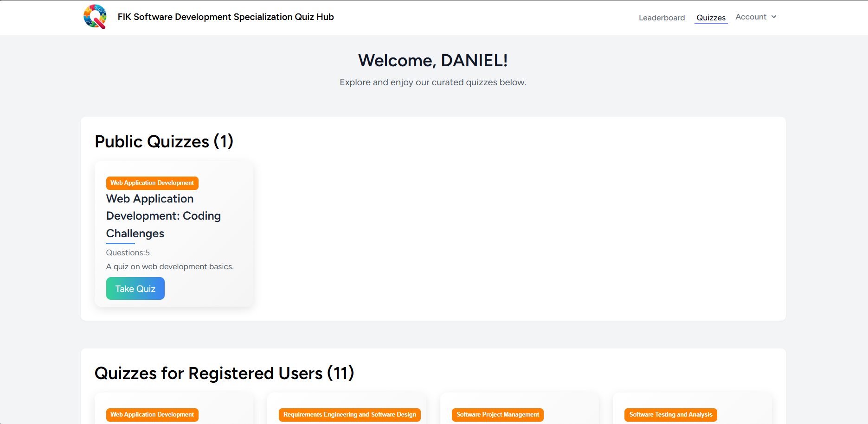The height and width of the screenshot is (424, 868).
Task: Select the Software Project Management tag
Action: coord(497,415)
